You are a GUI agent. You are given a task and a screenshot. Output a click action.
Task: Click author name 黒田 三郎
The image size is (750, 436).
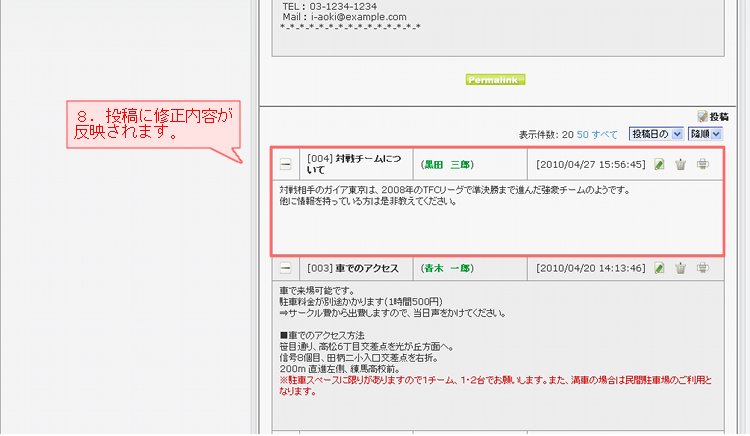tap(447, 164)
